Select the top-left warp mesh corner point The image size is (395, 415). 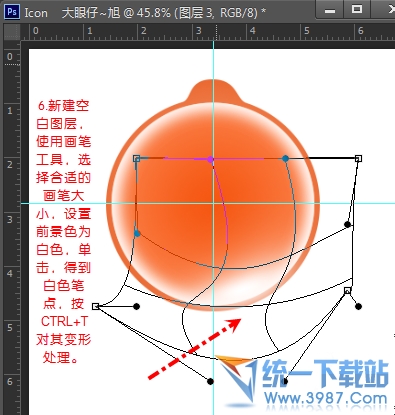(x=136, y=158)
